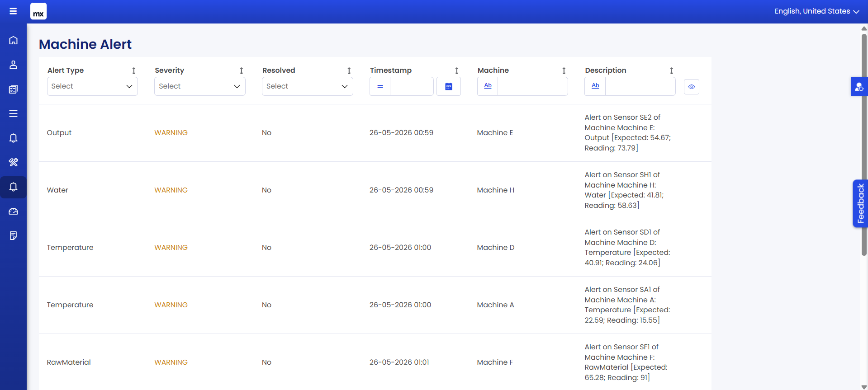Screen dimensions: 868x390
Task: Open the tools wrench sidebar icon
Action: 13,162
